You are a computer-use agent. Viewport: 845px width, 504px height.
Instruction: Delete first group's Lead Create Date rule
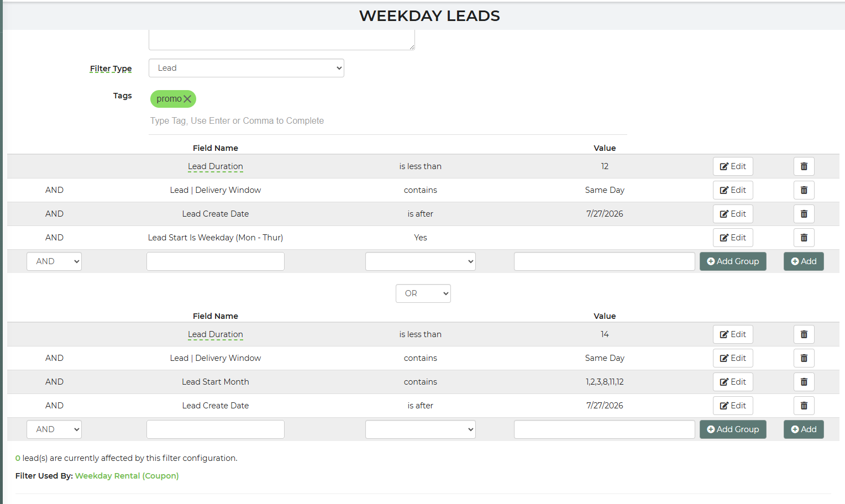point(804,214)
